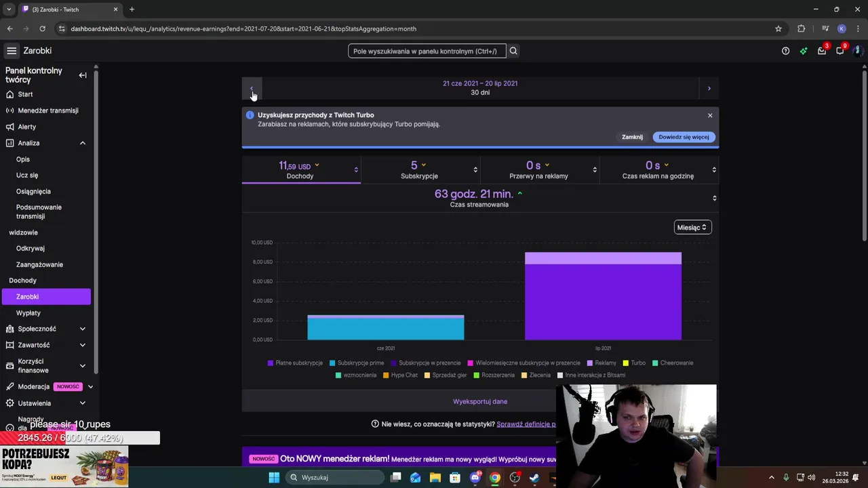Viewport: 868px width, 488px height.
Task: Open the tab search dropdown in Chrome
Action: click(x=9, y=9)
